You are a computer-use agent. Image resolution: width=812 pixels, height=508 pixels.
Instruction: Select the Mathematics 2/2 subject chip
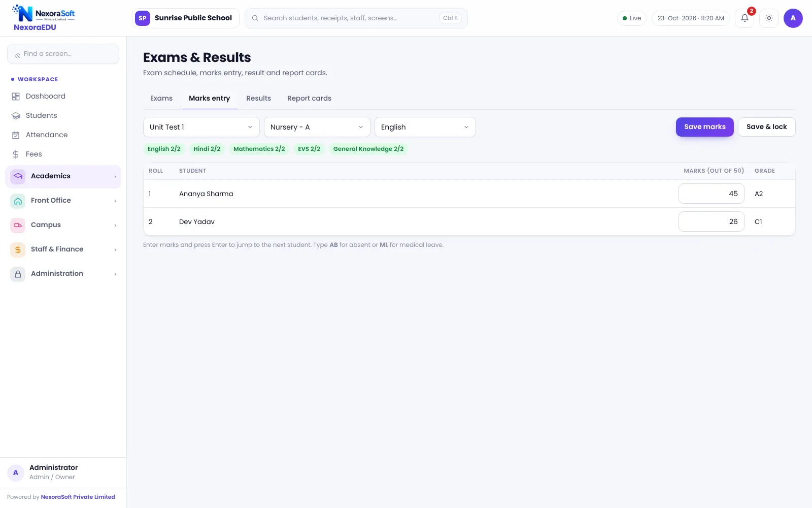click(259, 149)
